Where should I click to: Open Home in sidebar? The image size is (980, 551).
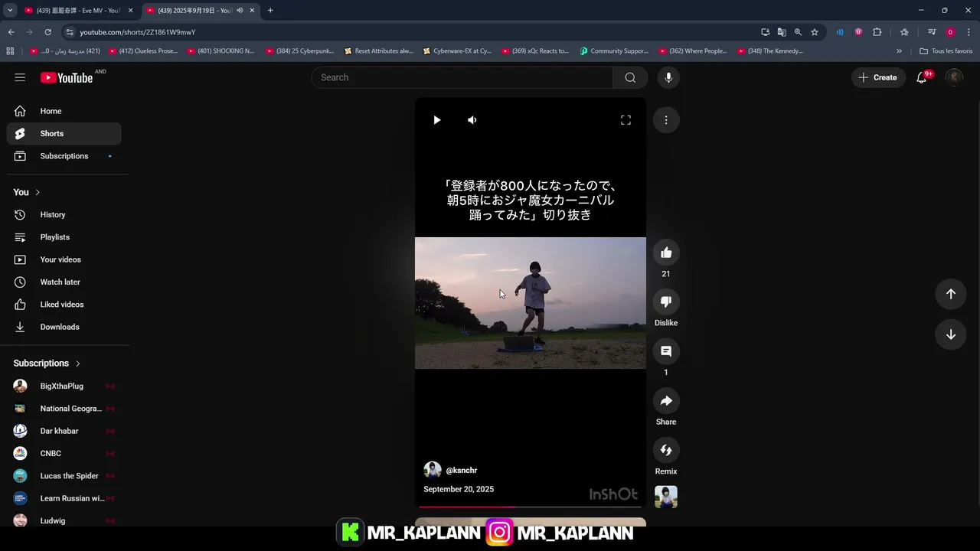point(64,111)
